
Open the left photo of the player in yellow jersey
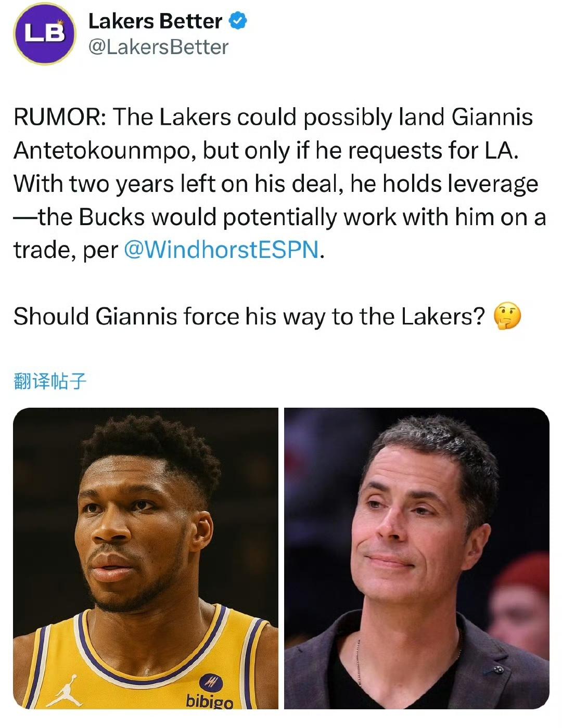click(146, 558)
